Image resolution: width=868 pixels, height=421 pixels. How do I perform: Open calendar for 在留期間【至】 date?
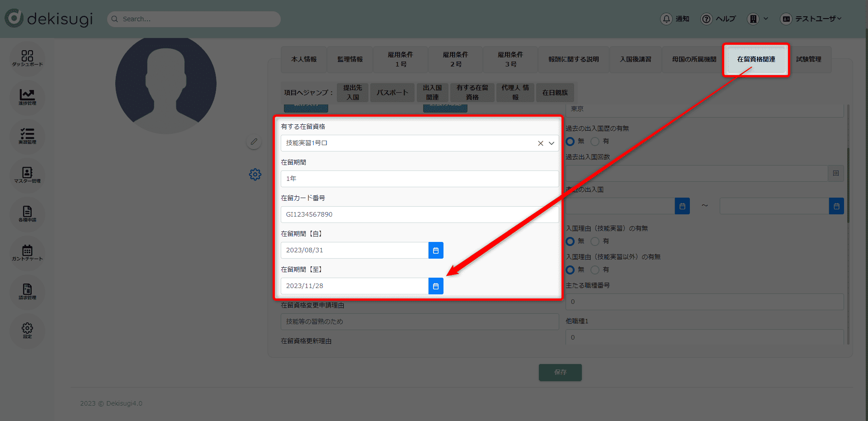click(x=436, y=286)
